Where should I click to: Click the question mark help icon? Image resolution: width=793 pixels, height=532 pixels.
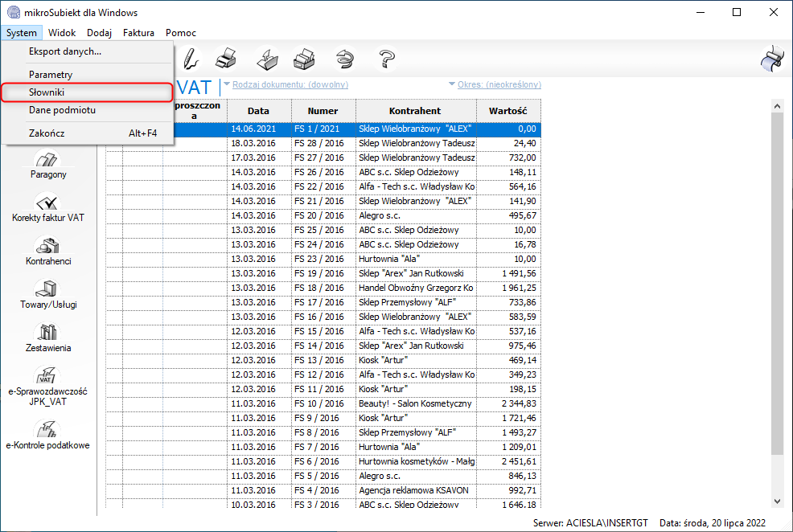387,59
